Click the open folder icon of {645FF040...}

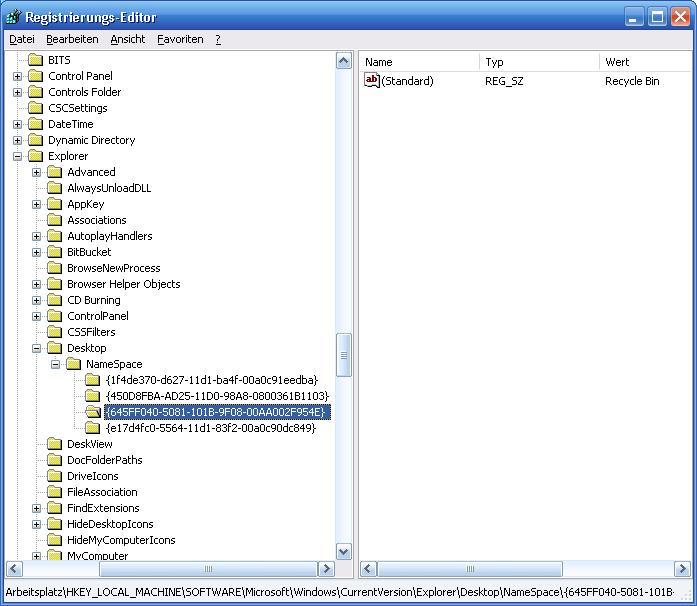pos(93,412)
